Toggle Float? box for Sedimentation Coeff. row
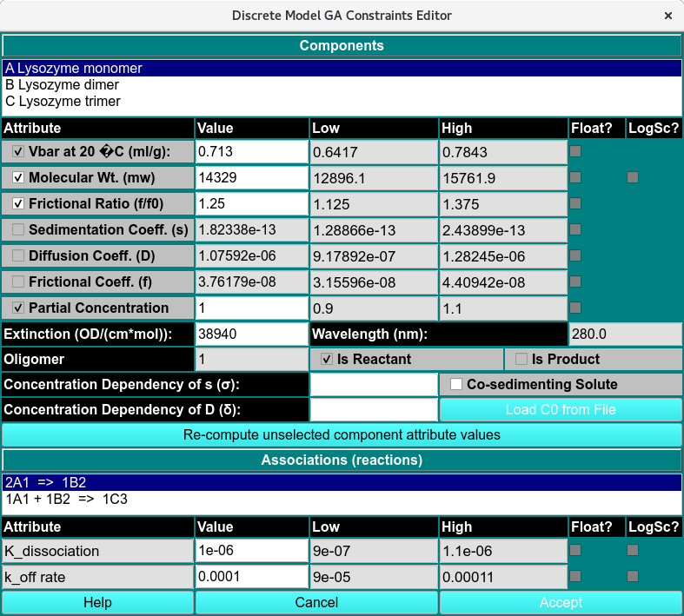This screenshot has height=616, width=684. 575,229
